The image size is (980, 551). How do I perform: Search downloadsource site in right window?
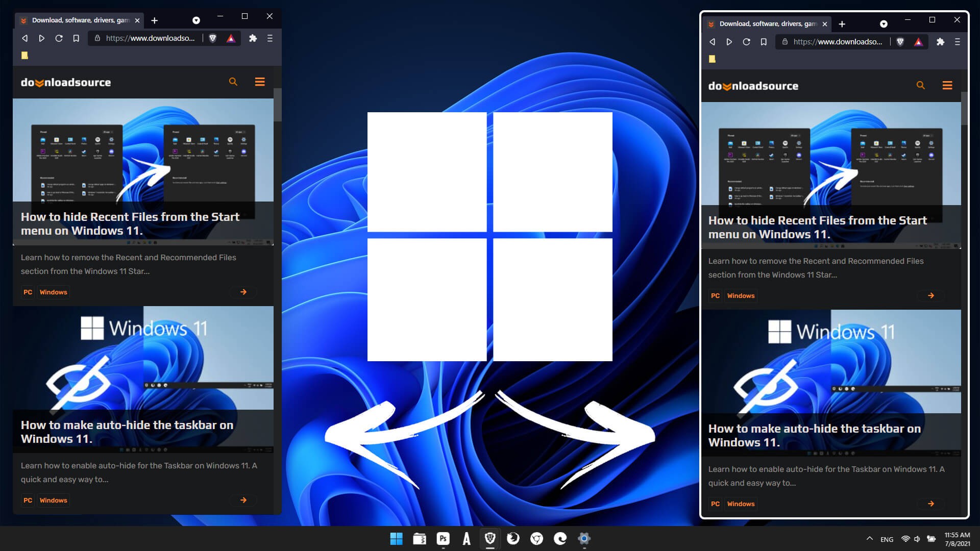(x=921, y=85)
